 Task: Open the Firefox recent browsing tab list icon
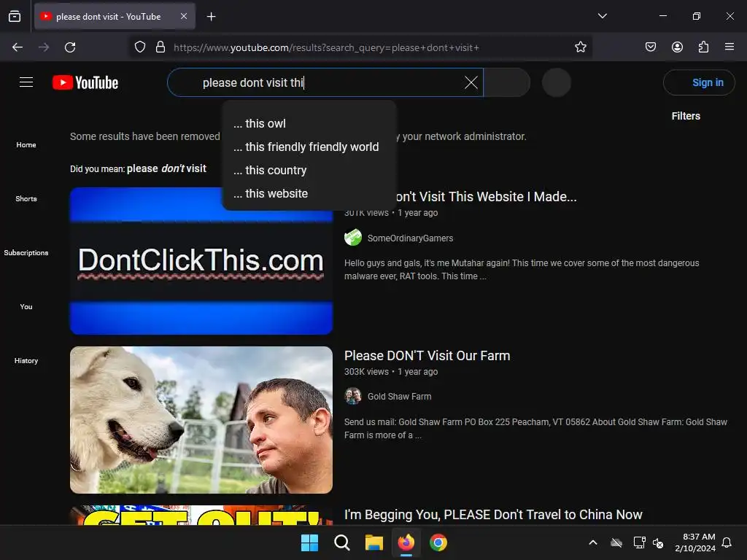tap(15, 16)
